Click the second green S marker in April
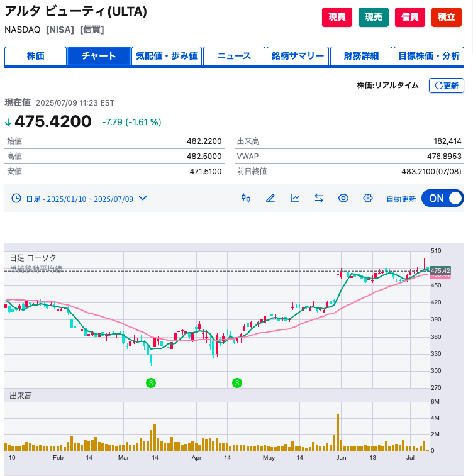The width and height of the screenshot is (473, 476). tap(237, 383)
